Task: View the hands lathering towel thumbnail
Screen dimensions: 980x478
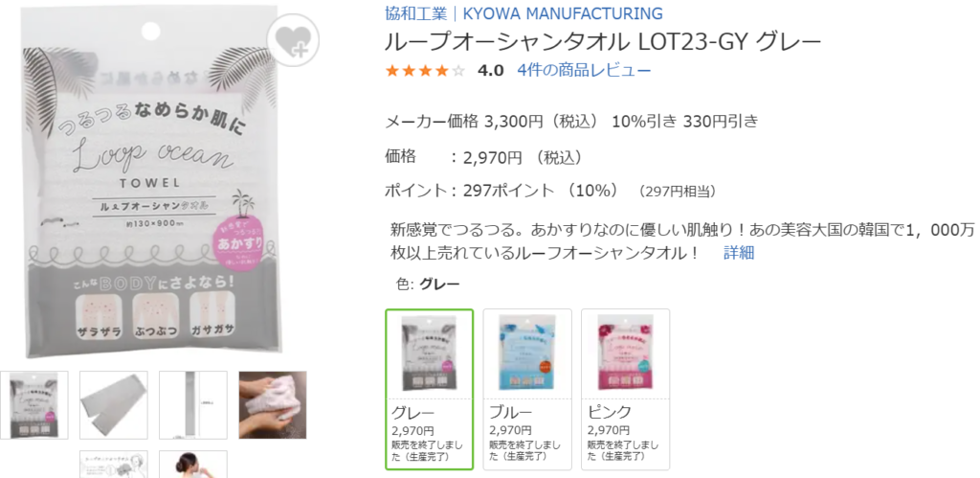Action: [x=273, y=405]
